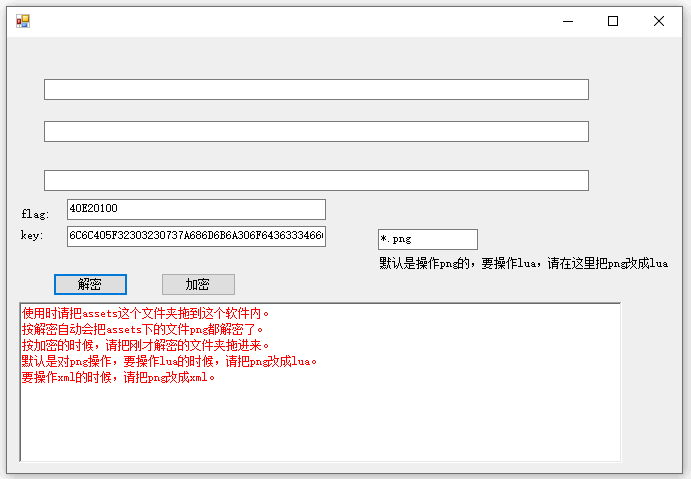Click the second instruction line beginning 按解密
Image resolution: width=691 pixels, height=479 pixels.
point(143,329)
